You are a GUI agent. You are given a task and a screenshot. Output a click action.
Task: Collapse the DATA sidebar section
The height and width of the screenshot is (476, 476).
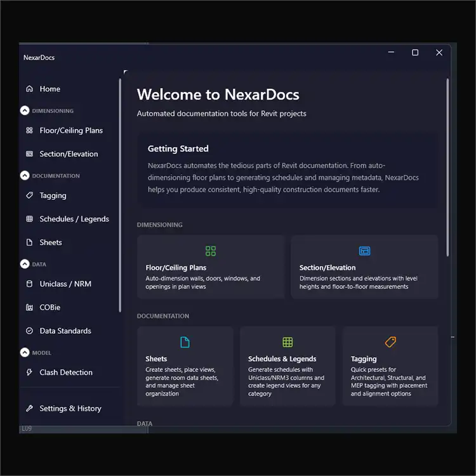click(x=25, y=264)
